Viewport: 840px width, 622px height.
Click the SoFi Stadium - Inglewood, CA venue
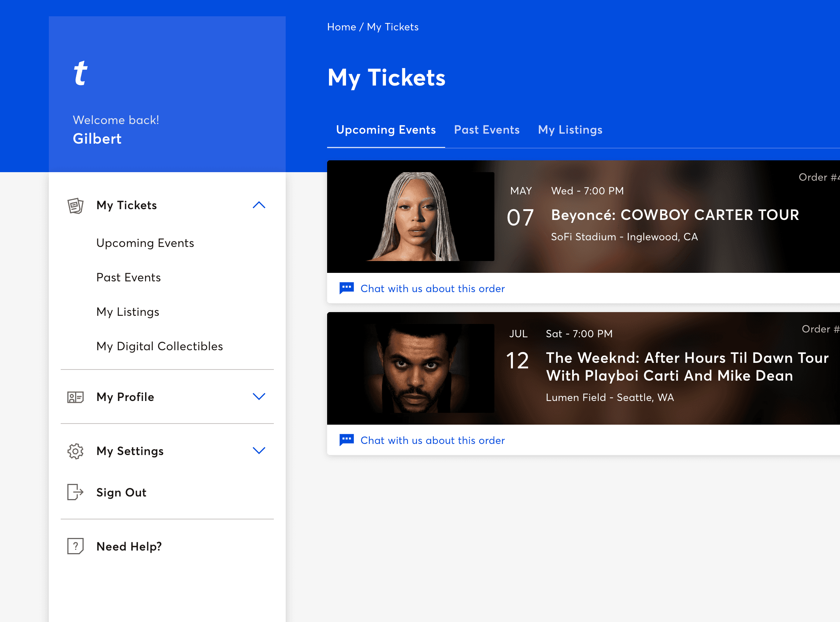click(624, 237)
